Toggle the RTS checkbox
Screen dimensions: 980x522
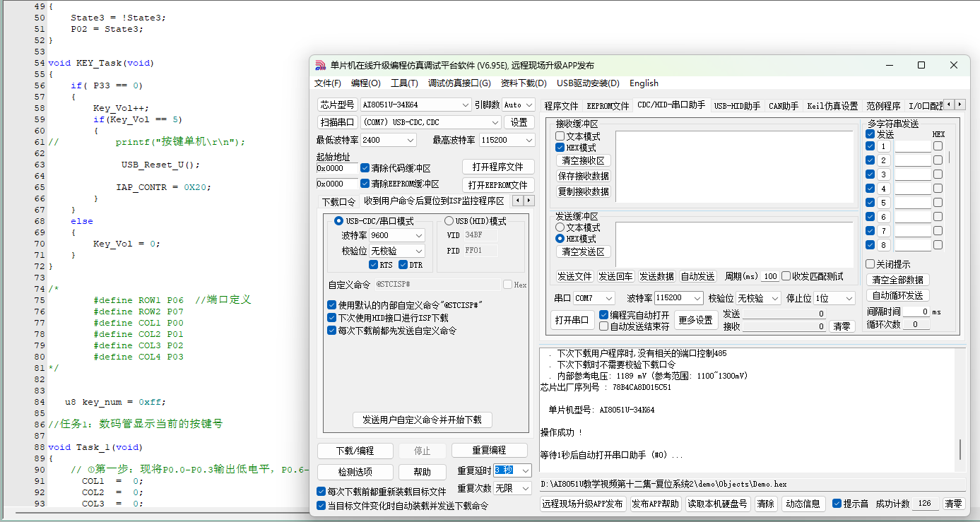pyautogui.click(x=374, y=265)
